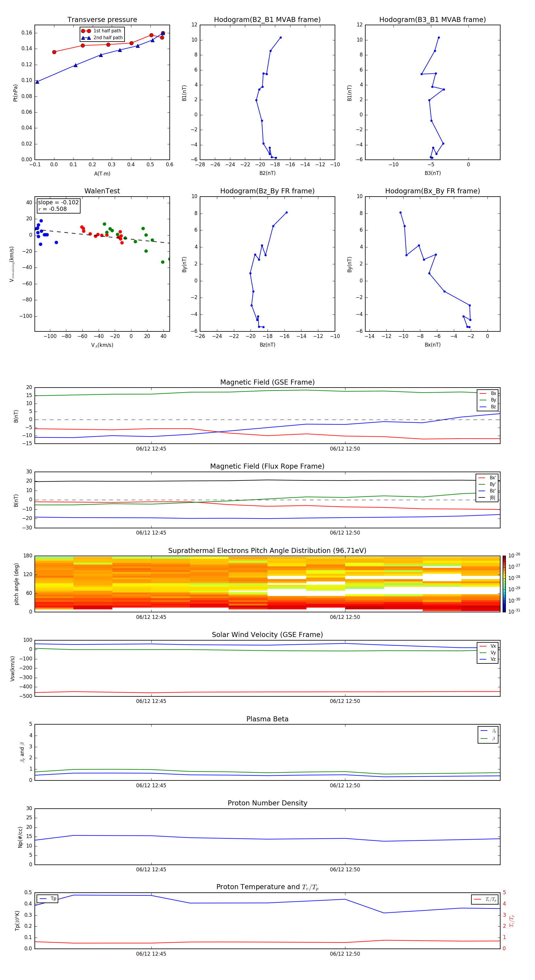The height and width of the screenshot is (980, 535).
Task: Click the Bx(nT) x-axis label
Action: (432, 345)
